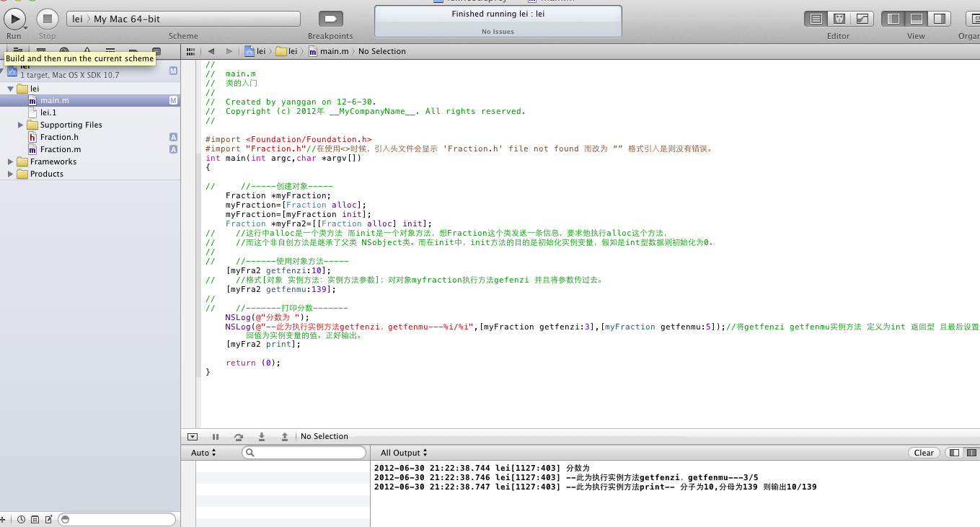
Task: Open the Auto variables scope dropdown
Action: [x=203, y=453]
